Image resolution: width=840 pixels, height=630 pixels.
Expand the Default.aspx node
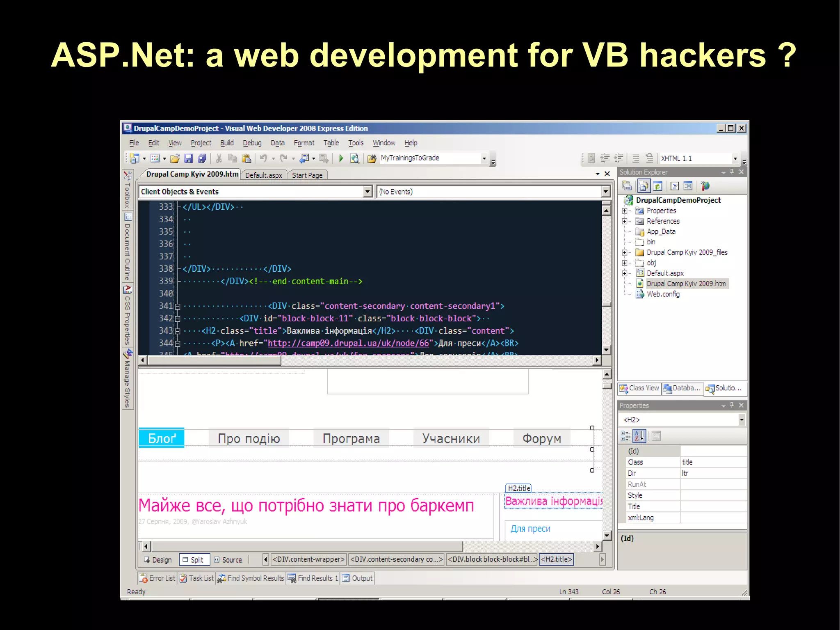tap(624, 273)
